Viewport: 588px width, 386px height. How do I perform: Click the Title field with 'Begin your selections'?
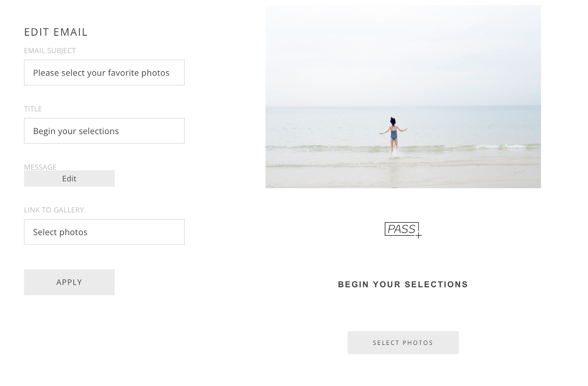click(x=104, y=131)
